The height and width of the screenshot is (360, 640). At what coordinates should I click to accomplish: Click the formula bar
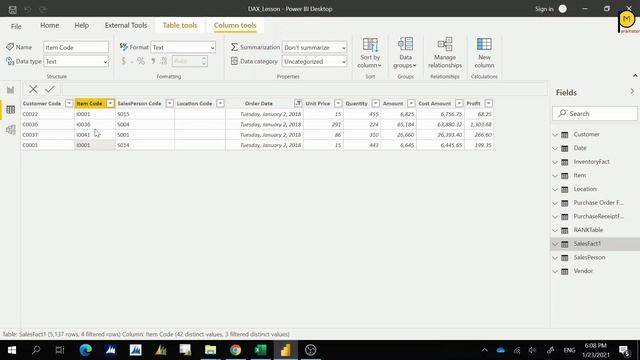(304, 89)
